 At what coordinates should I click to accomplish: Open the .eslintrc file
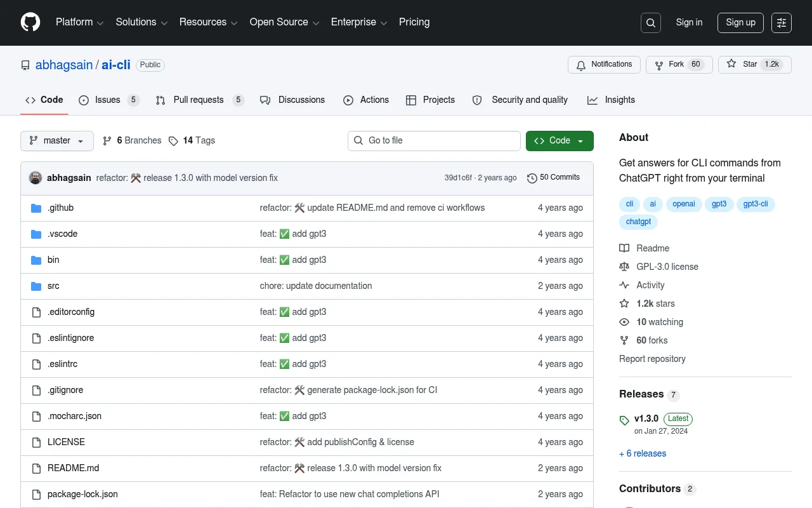[x=62, y=364]
